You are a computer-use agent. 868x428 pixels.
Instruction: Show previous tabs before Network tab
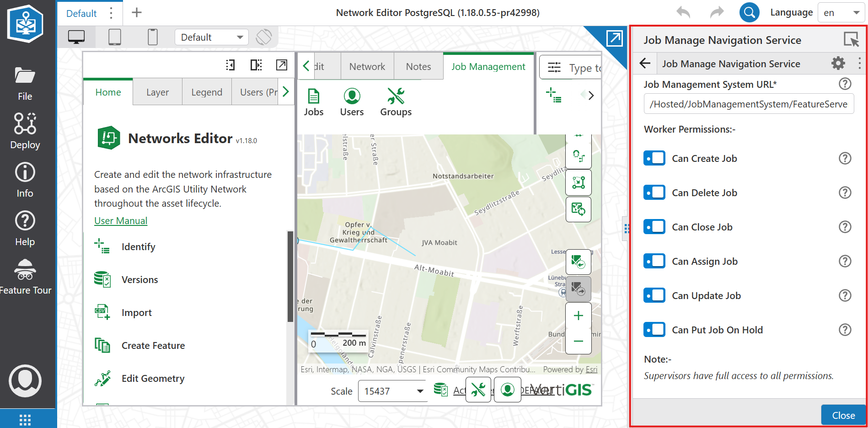(306, 66)
